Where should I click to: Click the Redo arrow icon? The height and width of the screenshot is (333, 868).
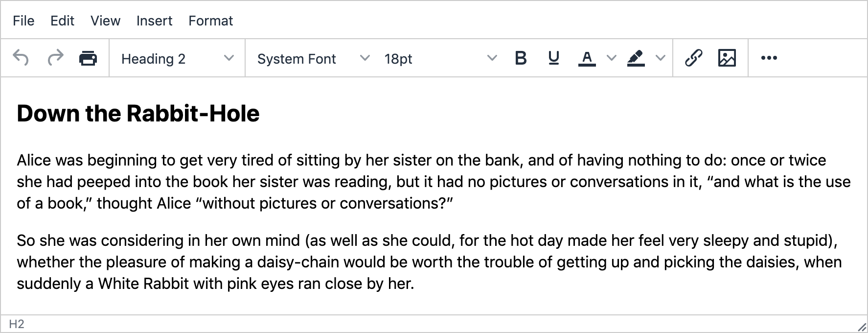point(55,58)
